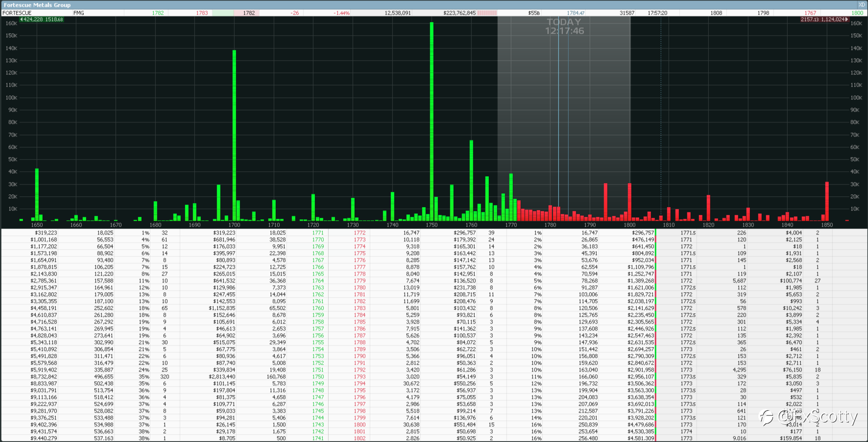Viewport: 868px width, 442px height.
Task: Click the trade count 31587
Action: (x=627, y=13)
